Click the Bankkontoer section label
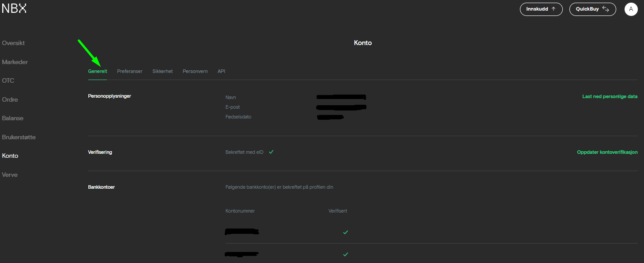 102,187
